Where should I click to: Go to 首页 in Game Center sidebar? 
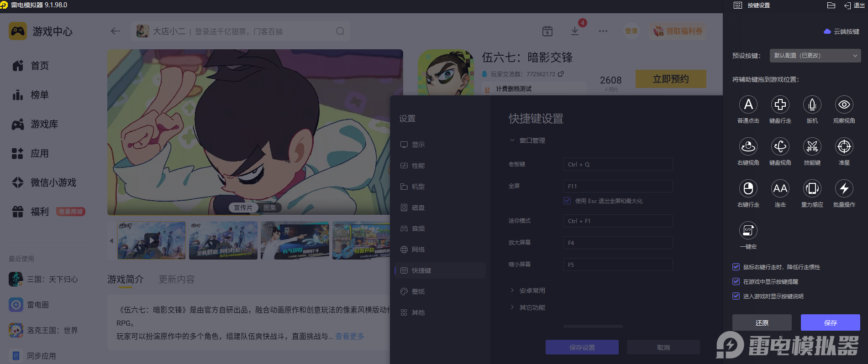30,66
